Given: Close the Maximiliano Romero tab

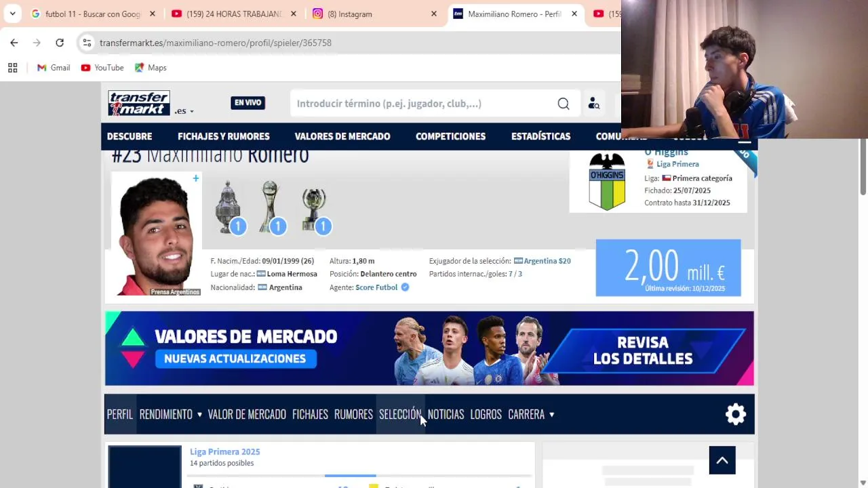Looking at the screenshot, I should tap(574, 14).
